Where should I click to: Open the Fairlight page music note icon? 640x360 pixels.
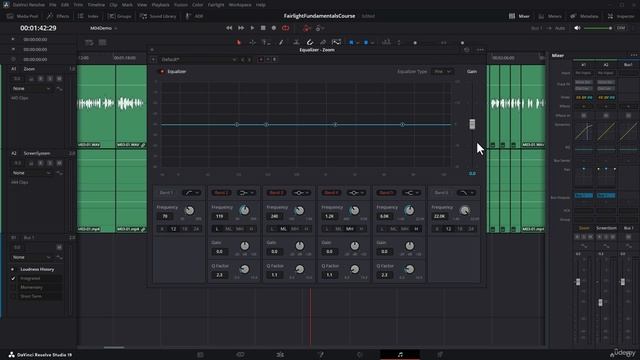click(x=400, y=355)
